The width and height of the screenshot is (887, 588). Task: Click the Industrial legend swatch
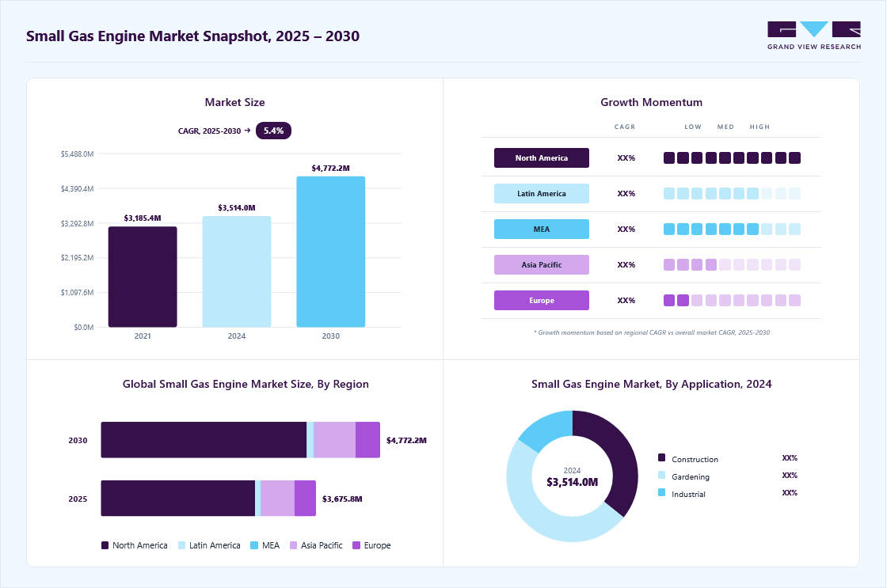662,492
